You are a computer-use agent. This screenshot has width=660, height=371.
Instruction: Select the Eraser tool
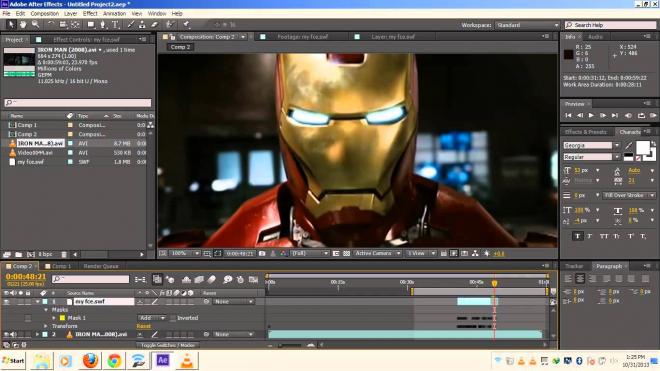(154, 25)
